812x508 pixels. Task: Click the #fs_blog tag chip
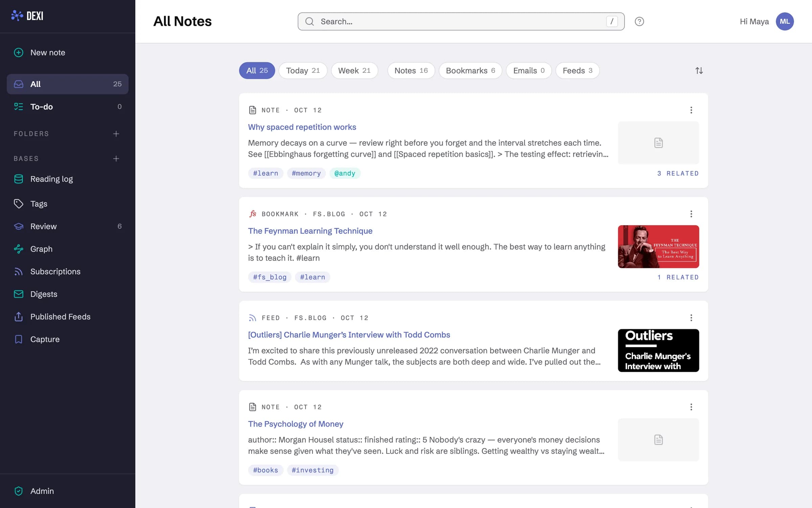270,277
